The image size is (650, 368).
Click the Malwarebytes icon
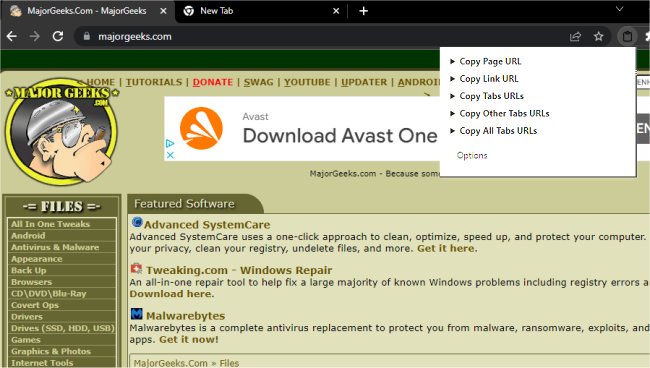(136, 314)
